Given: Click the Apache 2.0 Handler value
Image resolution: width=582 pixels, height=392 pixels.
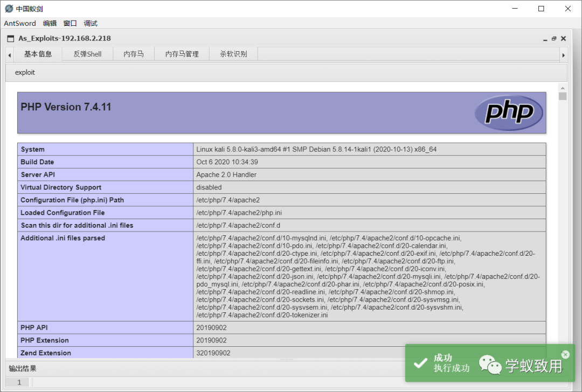Looking at the screenshot, I should click(x=226, y=174).
